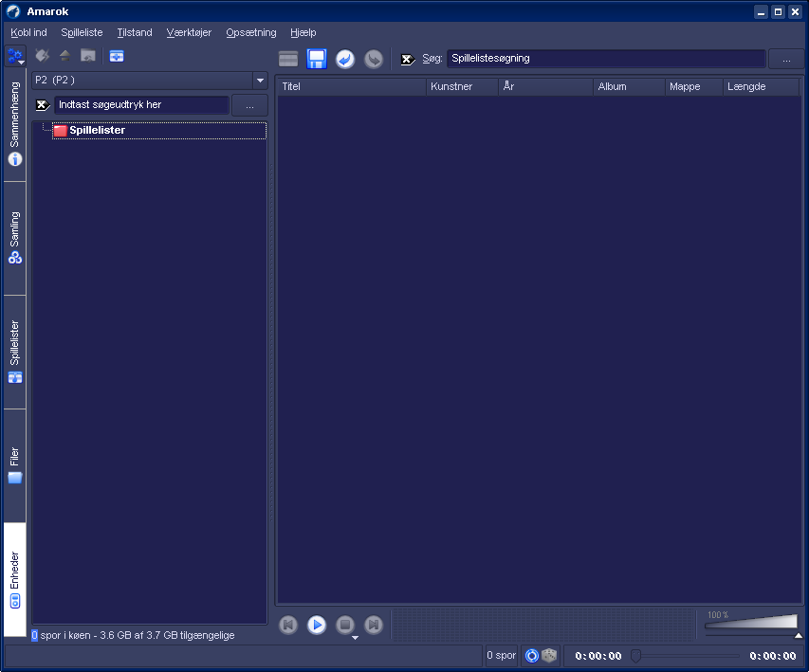Open the Værktøjer menu
Screen dimensions: 809x672
tap(189, 32)
